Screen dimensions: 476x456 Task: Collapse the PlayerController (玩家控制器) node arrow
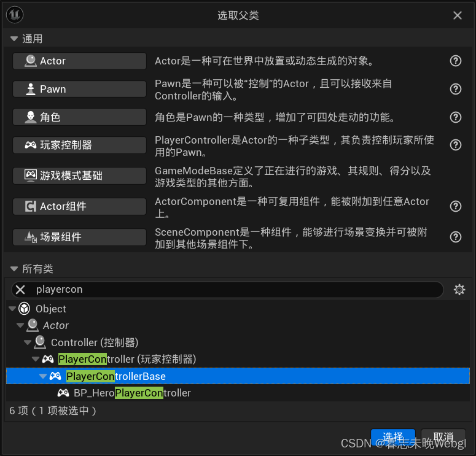(x=36, y=359)
